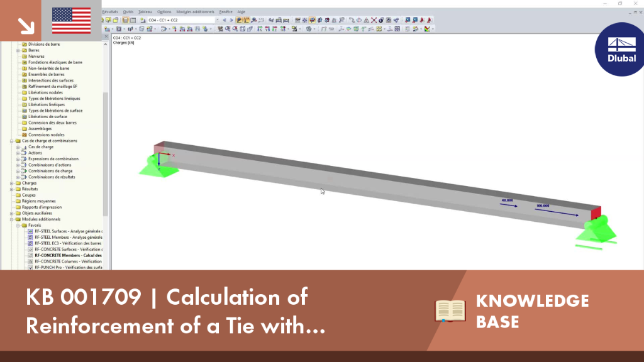
Task: Click the red X toolbar icon
Action: coord(374,19)
